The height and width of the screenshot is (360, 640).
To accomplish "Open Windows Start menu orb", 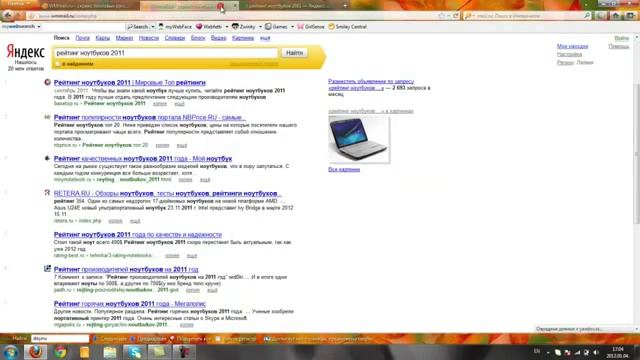I will [x=11, y=352].
